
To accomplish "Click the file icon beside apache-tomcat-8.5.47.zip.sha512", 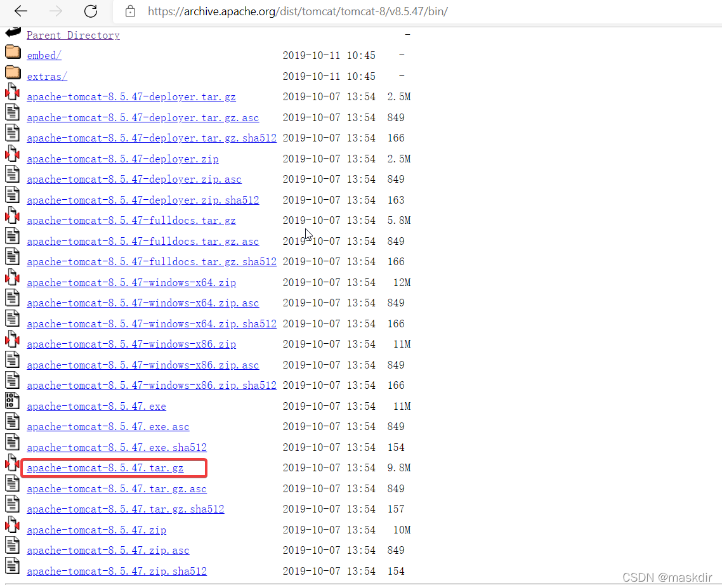I will (13, 566).
